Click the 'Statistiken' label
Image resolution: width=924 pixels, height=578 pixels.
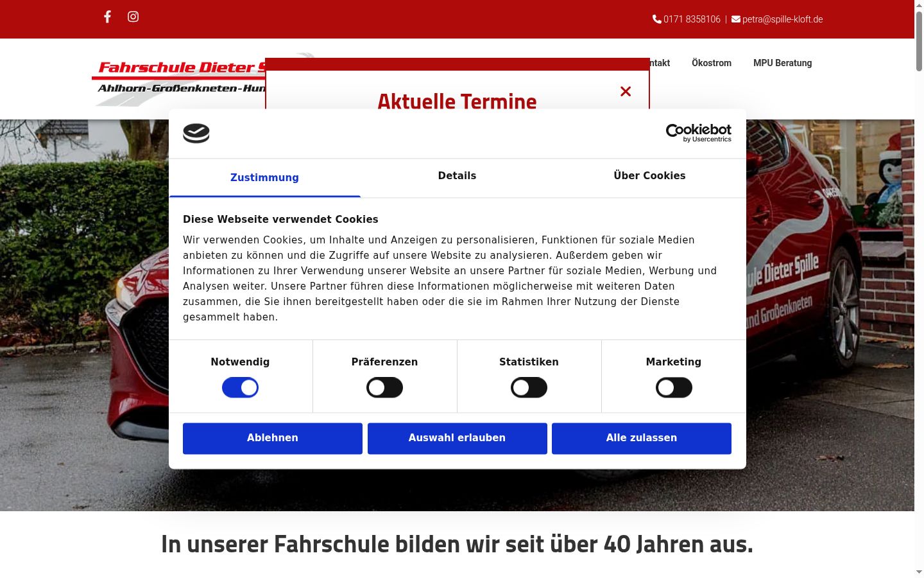529,362
